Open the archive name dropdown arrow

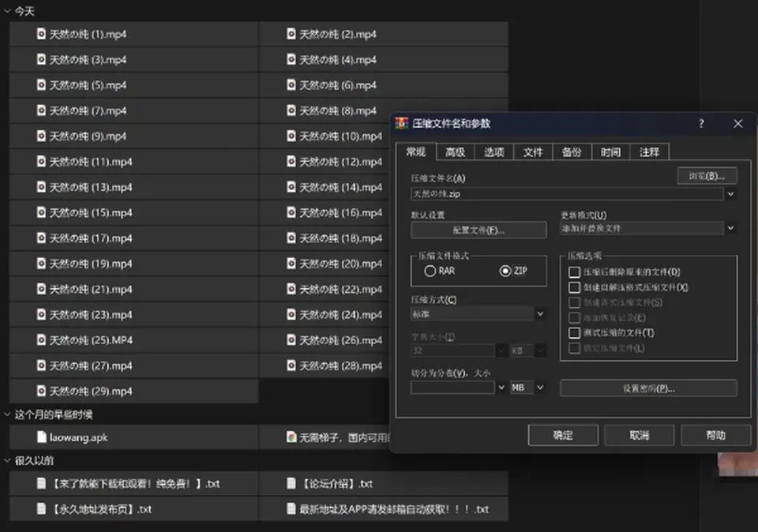click(731, 194)
